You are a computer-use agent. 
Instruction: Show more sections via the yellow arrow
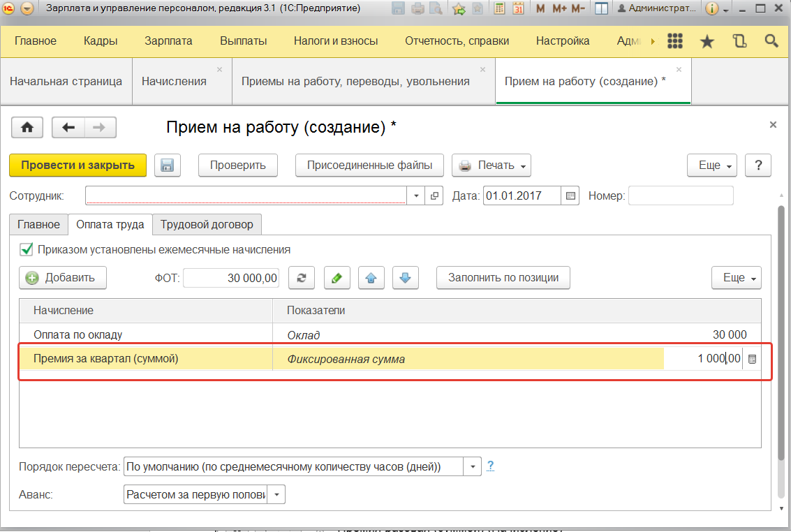653,41
